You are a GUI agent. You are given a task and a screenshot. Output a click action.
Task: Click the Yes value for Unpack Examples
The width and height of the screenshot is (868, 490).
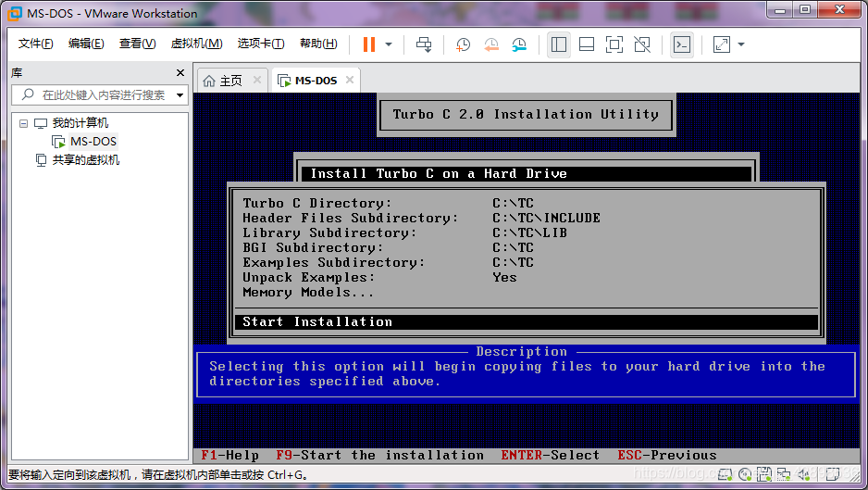click(504, 278)
